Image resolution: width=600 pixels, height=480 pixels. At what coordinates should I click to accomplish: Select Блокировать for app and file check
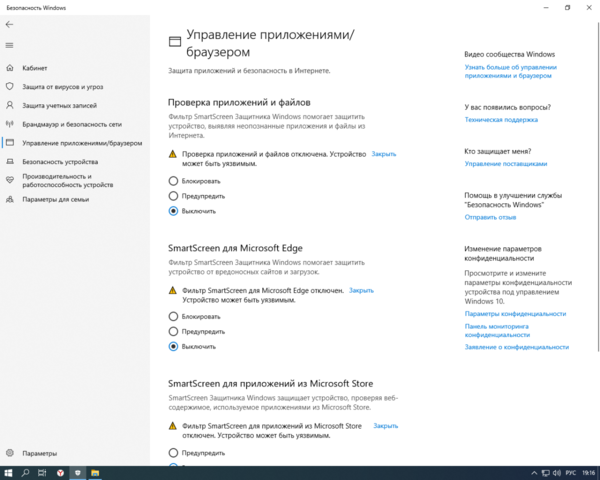194,181
